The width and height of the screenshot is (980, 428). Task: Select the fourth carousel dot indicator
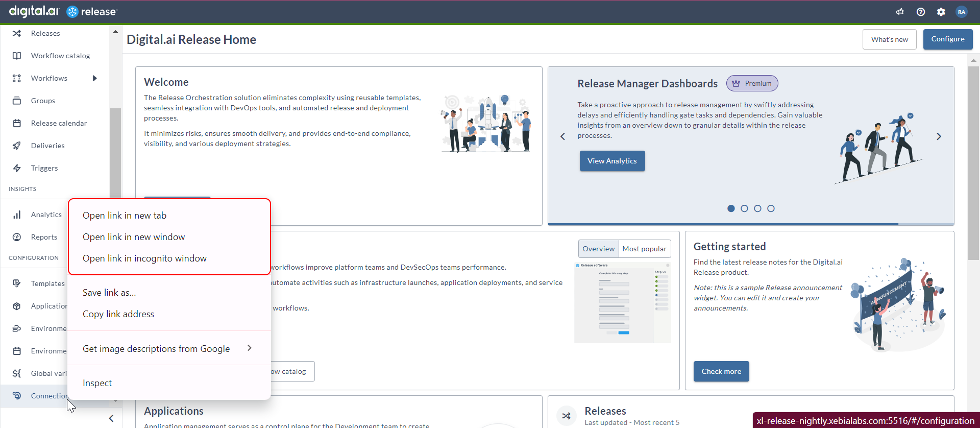point(771,208)
